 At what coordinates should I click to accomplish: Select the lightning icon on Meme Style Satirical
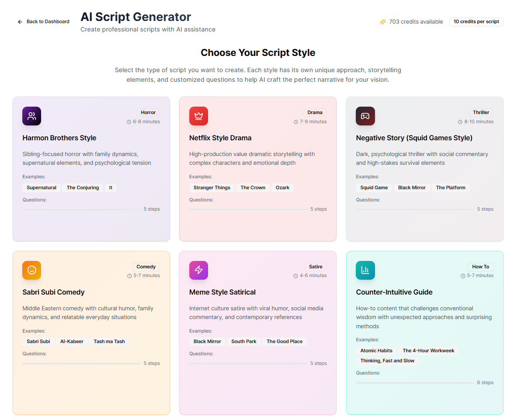coord(198,270)
